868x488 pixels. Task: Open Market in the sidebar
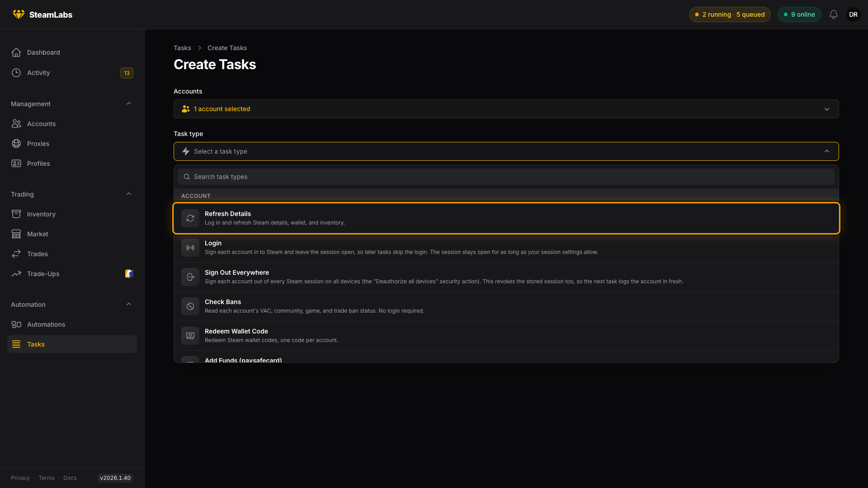coord(72,234)
